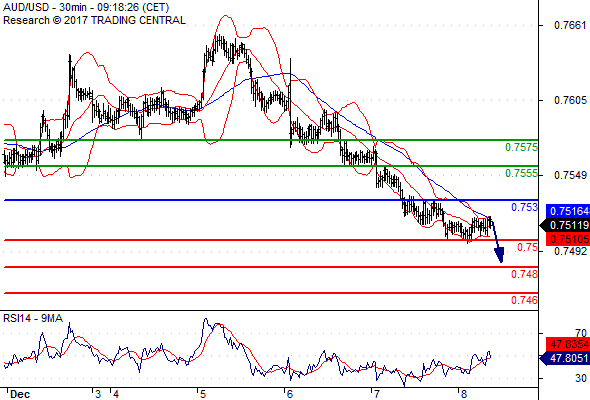Click the 0.753 blue pivot label

pos(524,207)
